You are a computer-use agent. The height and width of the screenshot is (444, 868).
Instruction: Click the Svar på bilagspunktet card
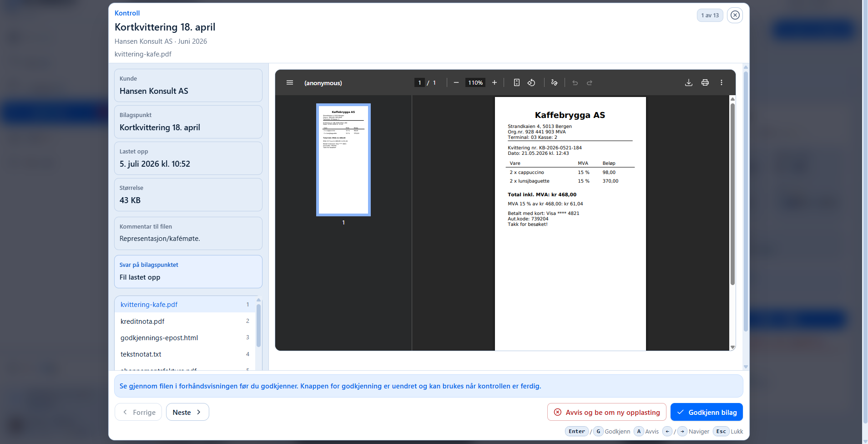click(x=188, y=271)
